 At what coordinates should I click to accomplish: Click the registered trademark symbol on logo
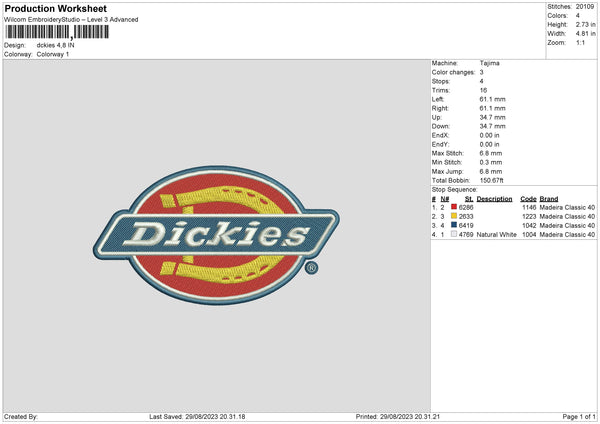[311, 268]
